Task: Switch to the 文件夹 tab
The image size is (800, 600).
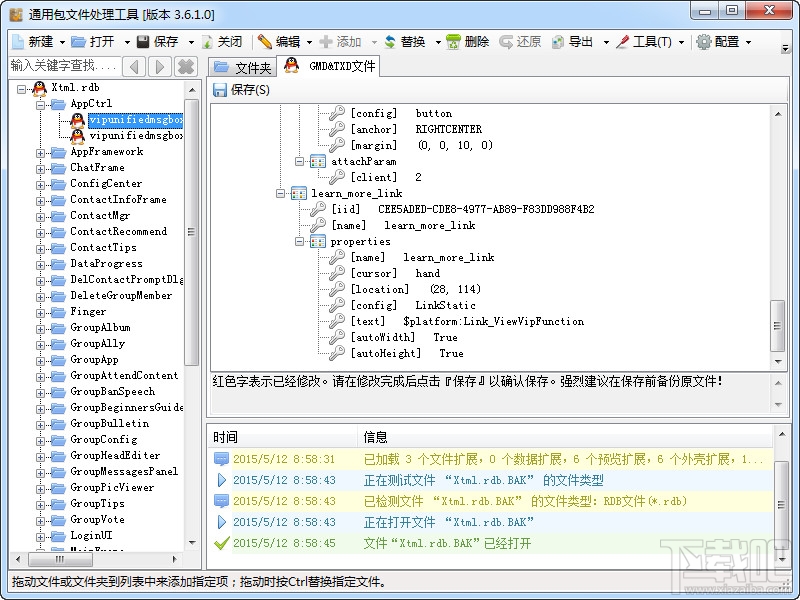Action: [242, 67]
